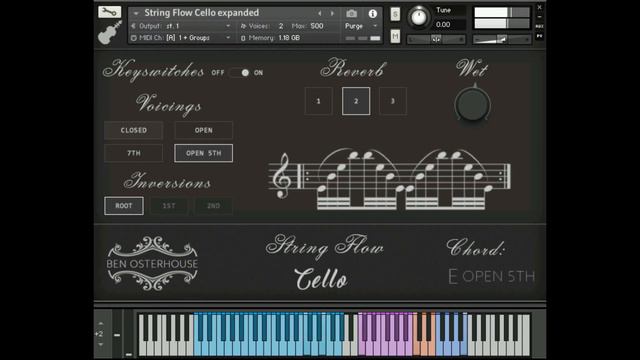Screen dimensions: 640x360
Task: Open instrument edit mode with wrench icon
Action: [x=109, y=12]
